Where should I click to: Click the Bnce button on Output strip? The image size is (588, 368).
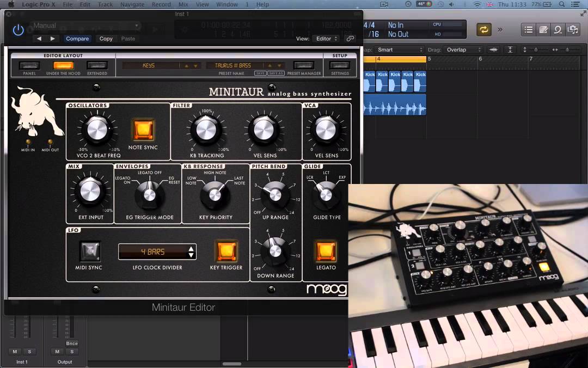[72, 344]
